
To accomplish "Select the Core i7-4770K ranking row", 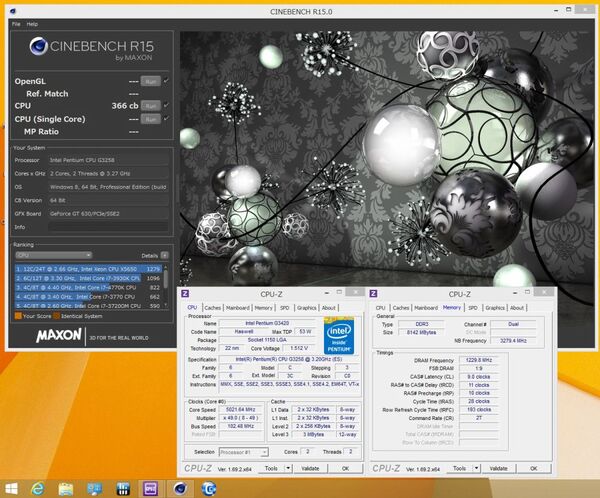I will (x=88, y=287).
